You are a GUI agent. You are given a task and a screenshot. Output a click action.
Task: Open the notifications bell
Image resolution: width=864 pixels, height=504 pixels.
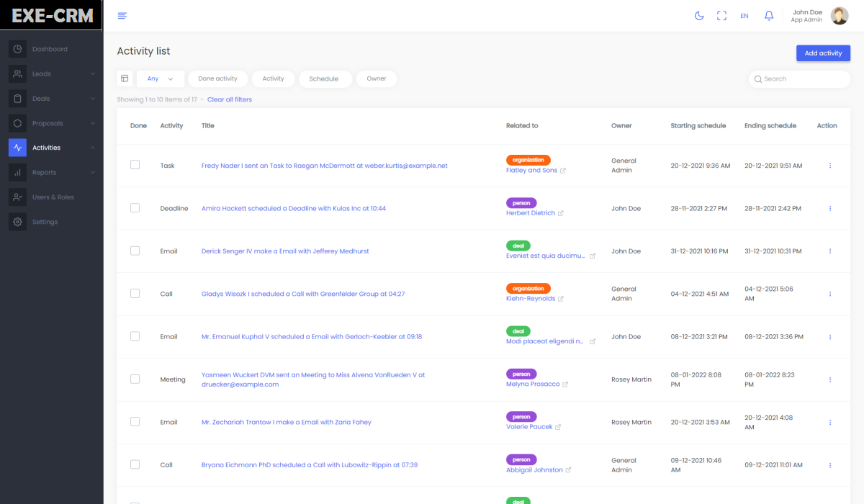769,16
